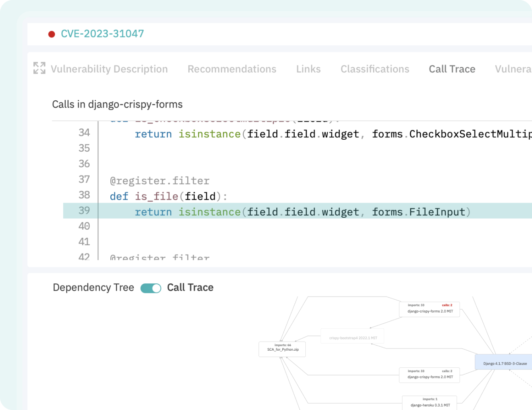Click line number 37 in the code gutter

(x=84, y=180)
